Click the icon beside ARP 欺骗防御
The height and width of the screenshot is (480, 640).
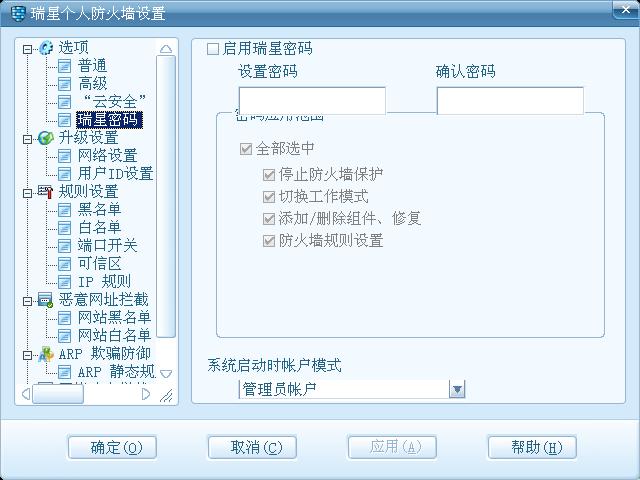click(x=46, y=354)
